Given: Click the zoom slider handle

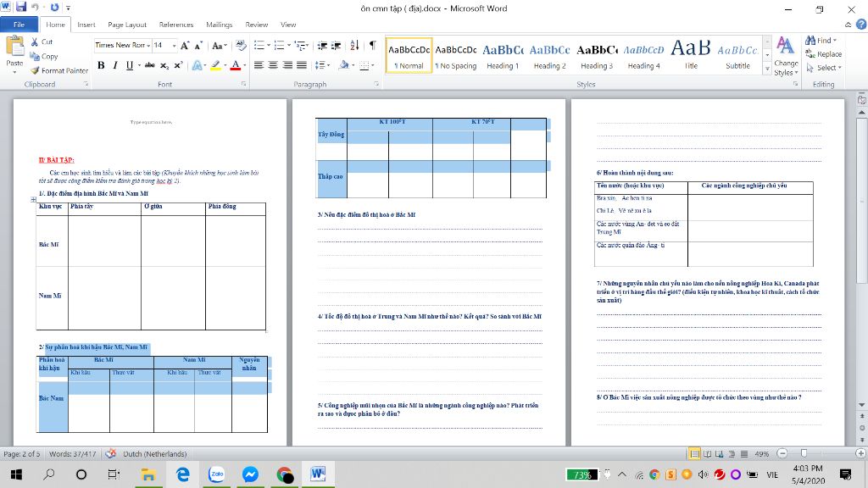Looking at the screenshot, I should coord(804,453).
